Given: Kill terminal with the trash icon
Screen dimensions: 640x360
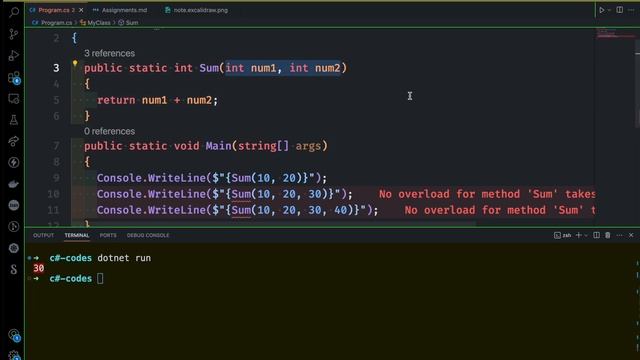Looking at the screenshot, I should (x=608, y=235).
